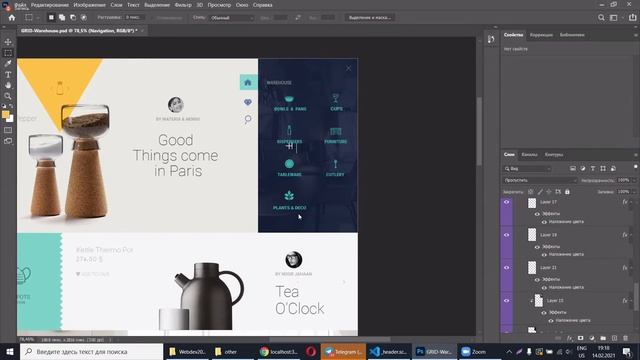Open the Search icon at top right

point(601,18)
